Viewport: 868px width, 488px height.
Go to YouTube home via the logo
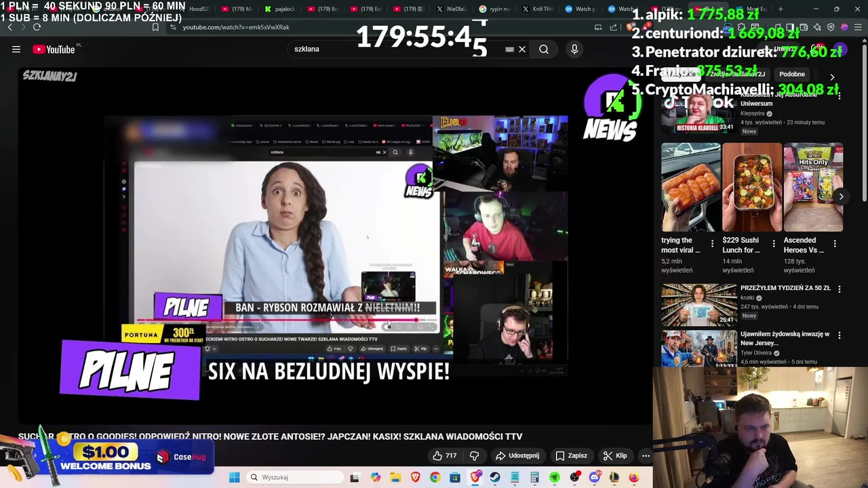pos(54,49)
